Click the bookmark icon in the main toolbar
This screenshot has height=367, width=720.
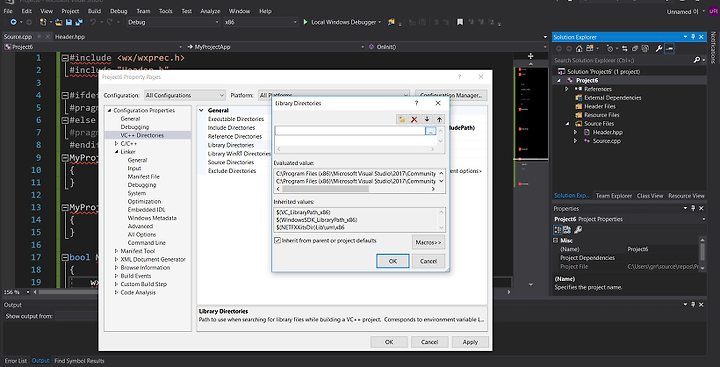click(x=460, y=22)
